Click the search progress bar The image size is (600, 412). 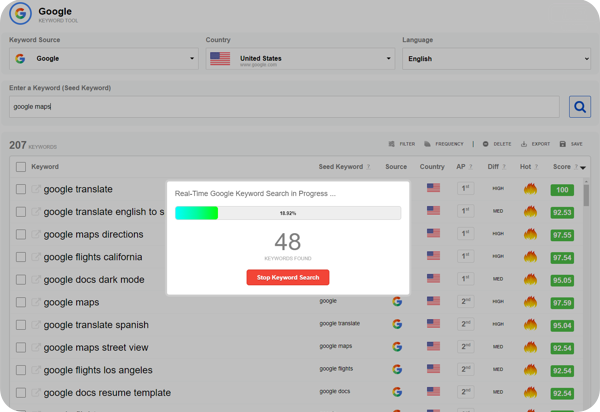pos(288,213)
